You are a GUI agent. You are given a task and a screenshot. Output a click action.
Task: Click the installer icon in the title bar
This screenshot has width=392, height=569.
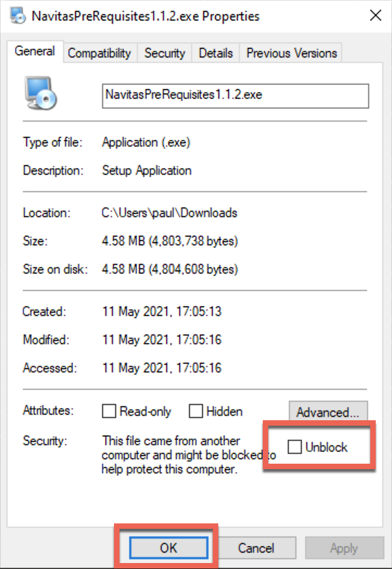pyautogui.click(x=18, y=16)
